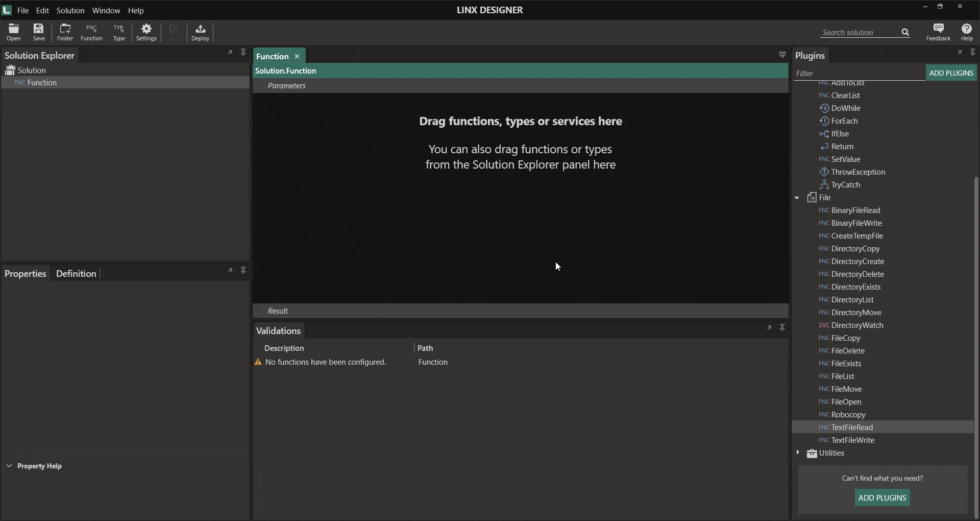Click the Plugins Filter field
Screen dimensions: 980x521
(x=859, y=74)
